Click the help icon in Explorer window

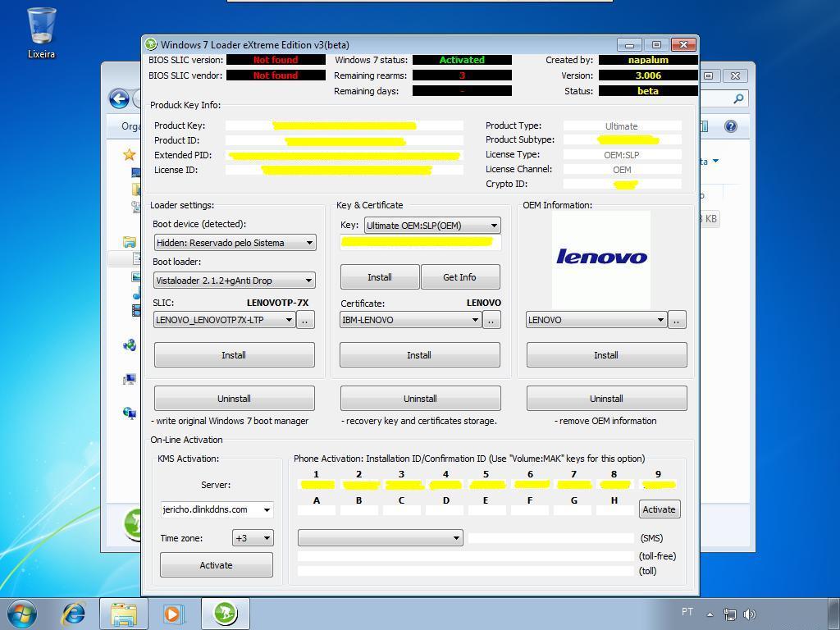point(730,126)
